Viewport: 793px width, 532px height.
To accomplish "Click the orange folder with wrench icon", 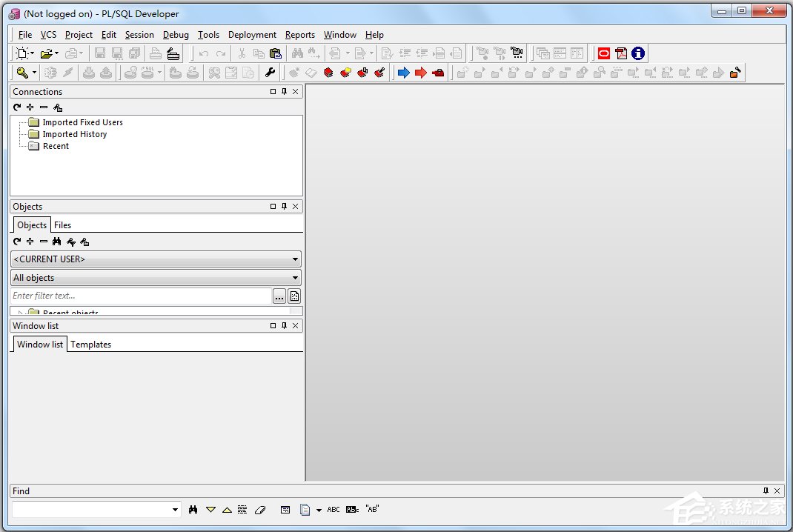I will pos(735,73).
